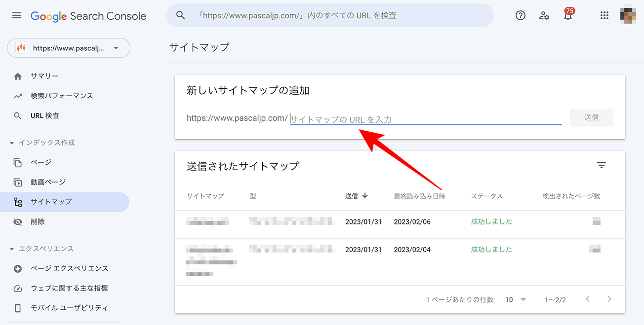This screenshot has width=644, height=325.
Task: Sort by サイトマップ column header
Action: pos(205,196)
